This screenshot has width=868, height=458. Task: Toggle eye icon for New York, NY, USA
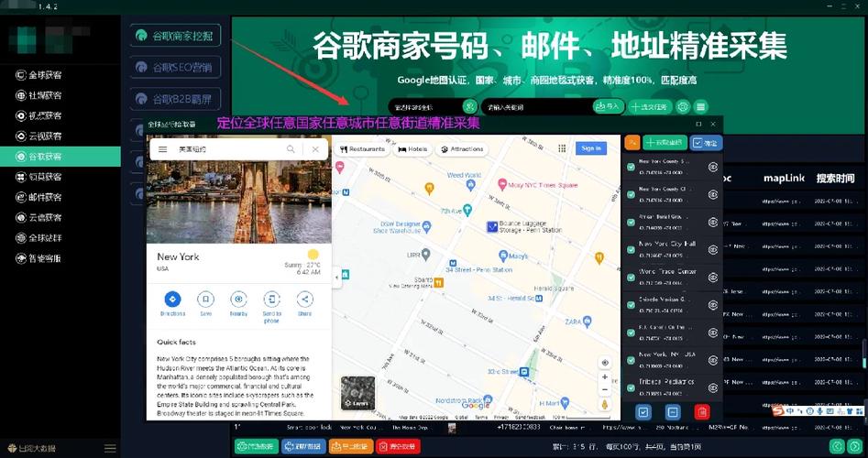[x=713, y=360]
